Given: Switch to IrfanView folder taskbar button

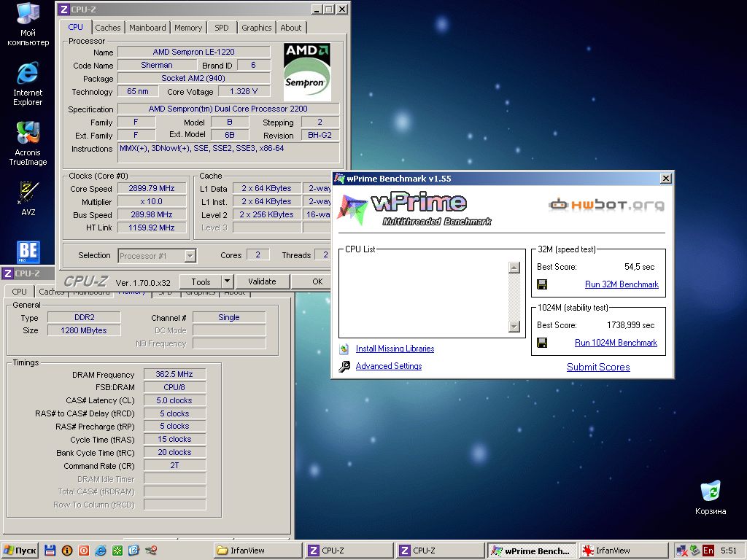Looking at the screenshot, I should click(x=258, y=551).
